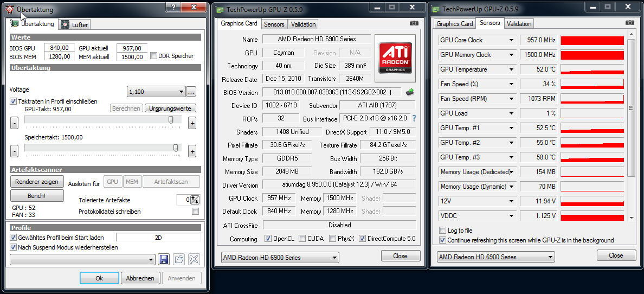Click camera screenshot icon in Sensors window
Viewport: 644px width, 294px height.
(629, 23)
